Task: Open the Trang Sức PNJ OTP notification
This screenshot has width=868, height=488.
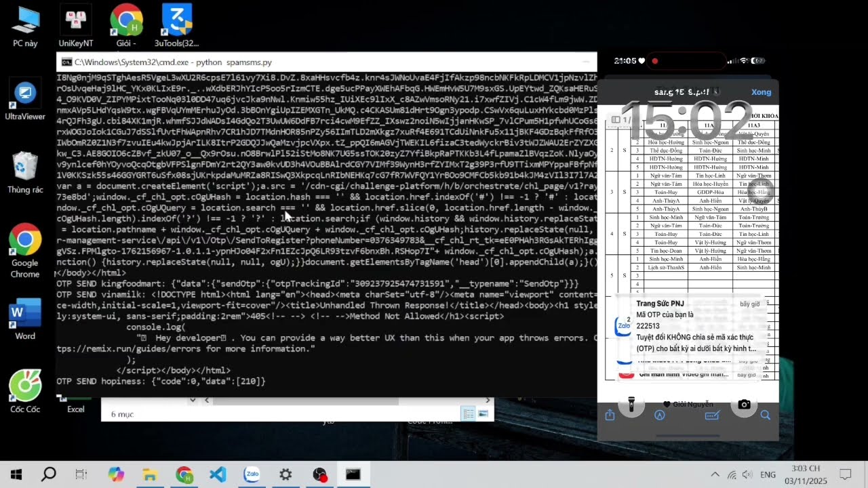Action: (x=690, y=326)
